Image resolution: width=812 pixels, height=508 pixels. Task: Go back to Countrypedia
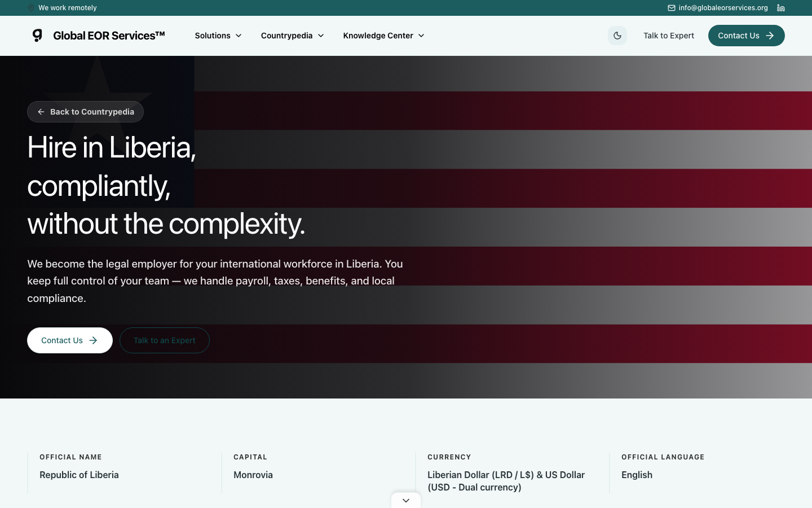point(85,112)
